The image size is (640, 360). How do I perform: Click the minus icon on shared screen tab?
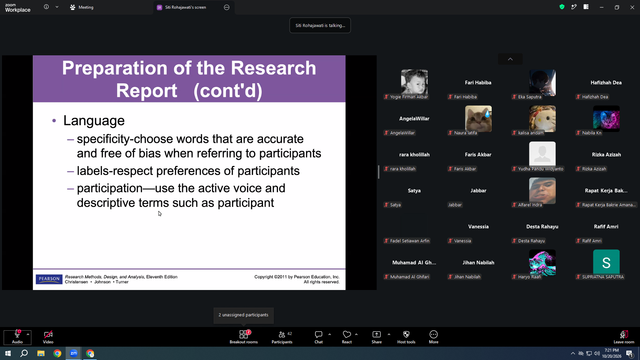227,7
